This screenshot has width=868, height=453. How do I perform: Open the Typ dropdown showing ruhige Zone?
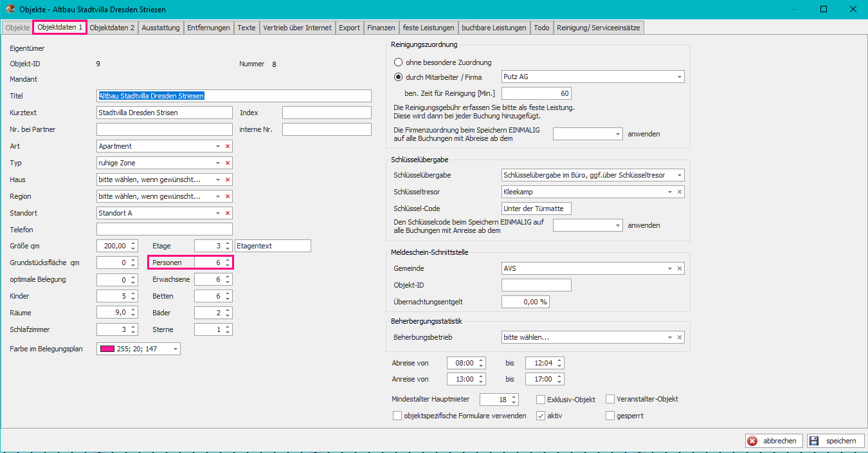coord(218,163)
